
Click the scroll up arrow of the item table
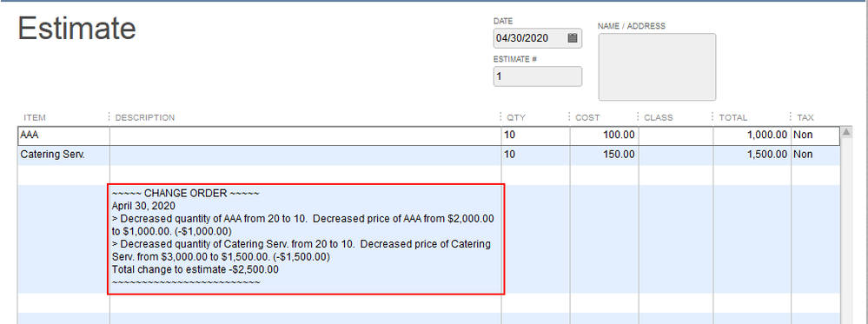click(x=845, y=132)
